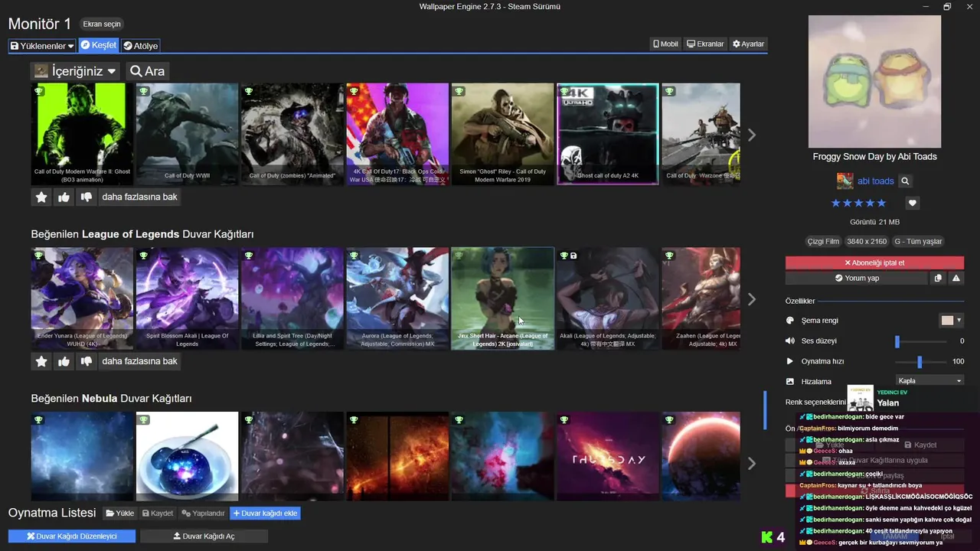Open the Ekranlar display settings
Viewport: 980px width, 551px height.
(x=705, y=44)
